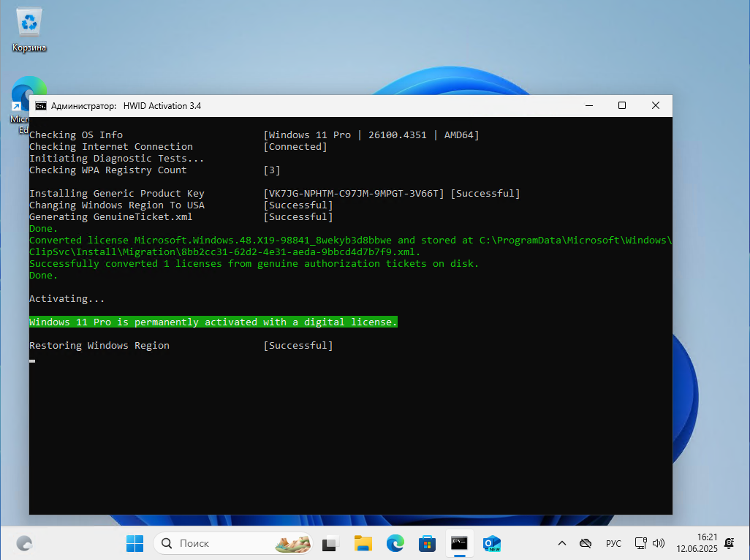Open the Microsoft Edge desktop shortcut
The image size is (750, 560).
click(20, 105)
